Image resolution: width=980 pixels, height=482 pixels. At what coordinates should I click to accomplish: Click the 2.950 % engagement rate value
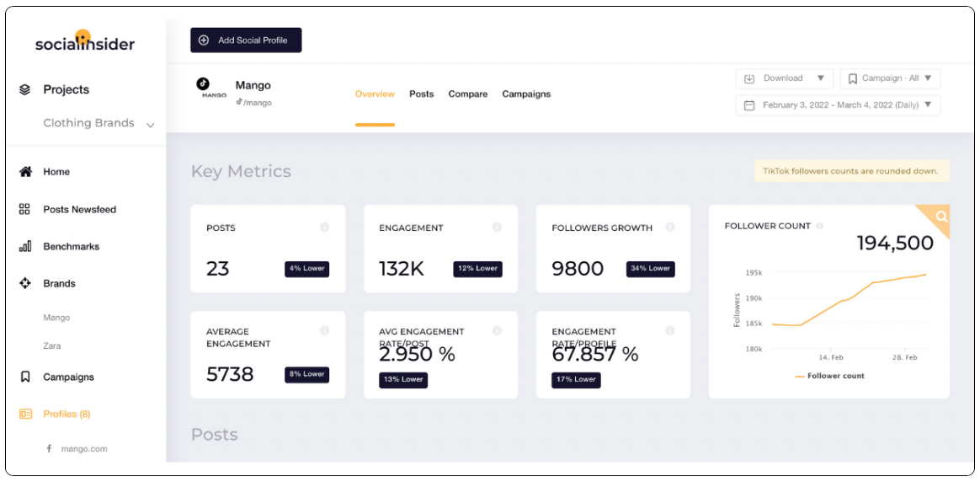[x=417, y=355]
